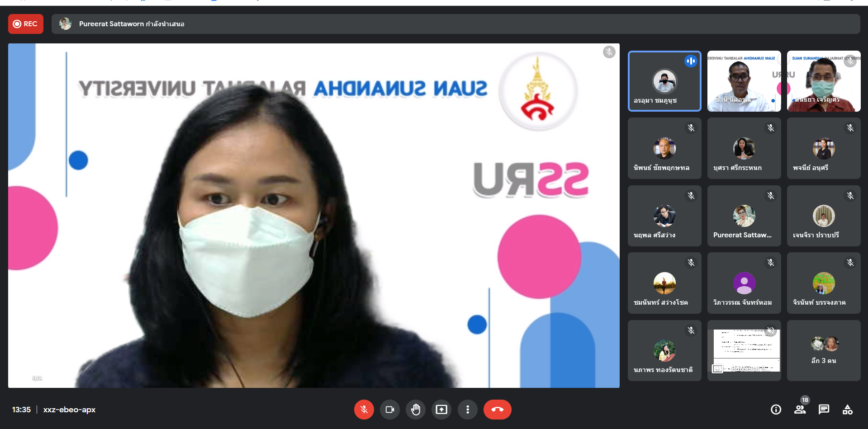Screen dimensions: 868x429
Task: Click the speaking indicator on the highlighted tile
Action: coord(690,61)
